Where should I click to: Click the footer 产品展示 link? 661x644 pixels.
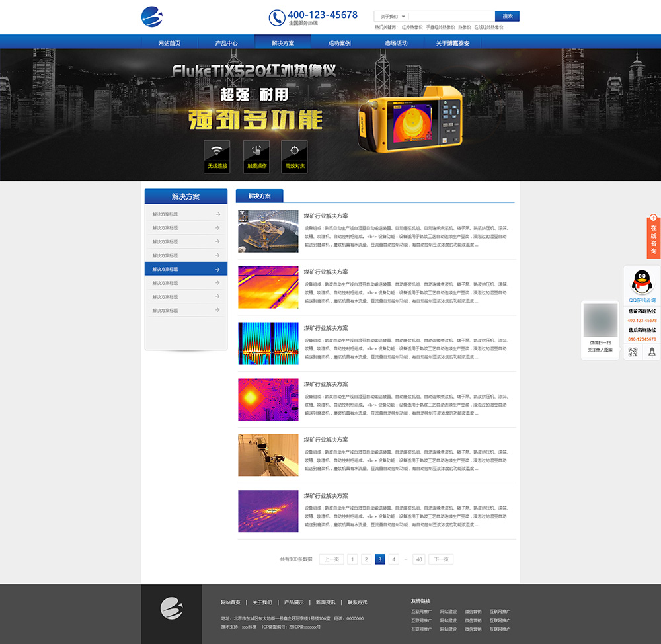coord(294,602)
